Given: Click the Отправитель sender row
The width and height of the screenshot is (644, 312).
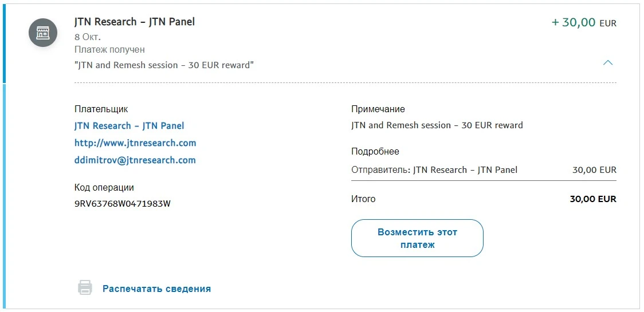Looking at the screenshot, I should (484, 170).
